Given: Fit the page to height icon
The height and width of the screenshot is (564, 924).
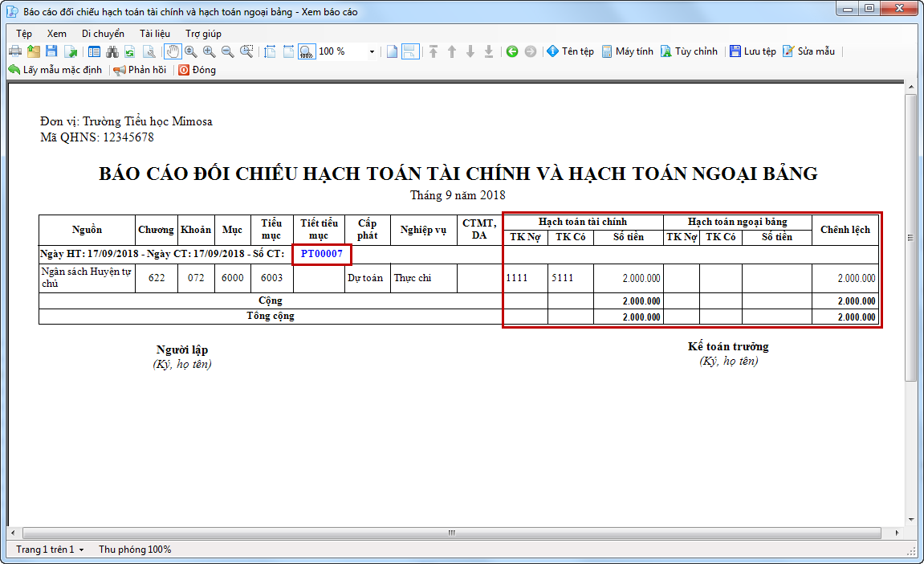Looking at the screenshot, I should pos(270,51).
